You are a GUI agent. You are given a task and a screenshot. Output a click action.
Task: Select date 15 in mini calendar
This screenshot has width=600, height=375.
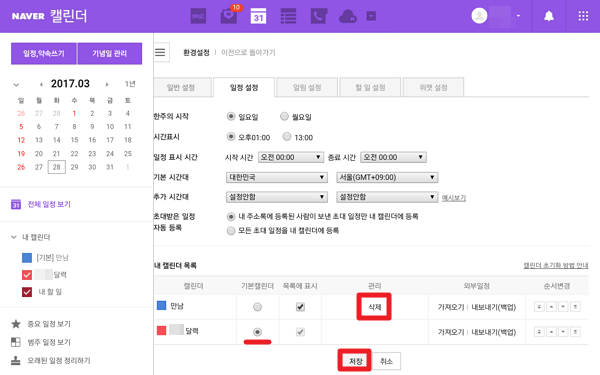pos(74,140)
